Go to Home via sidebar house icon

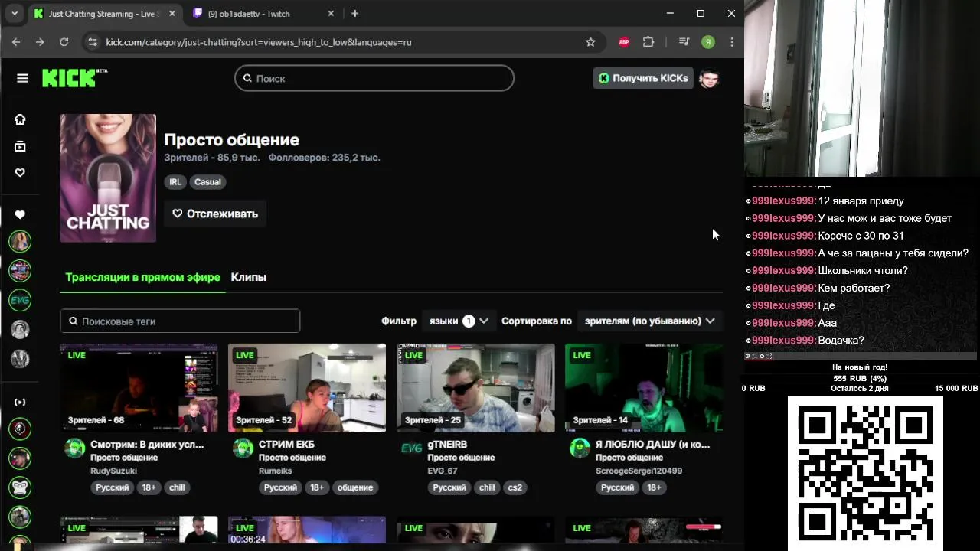20,119
